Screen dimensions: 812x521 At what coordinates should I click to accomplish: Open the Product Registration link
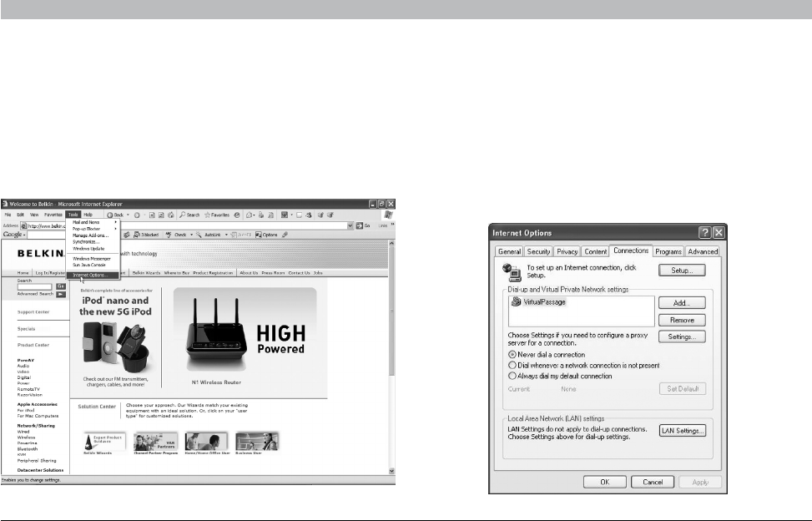pos(213,272)
